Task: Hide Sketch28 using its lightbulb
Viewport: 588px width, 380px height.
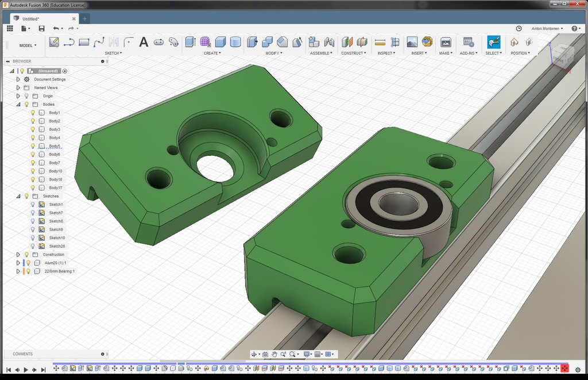Action: click(x=33, y=246)
